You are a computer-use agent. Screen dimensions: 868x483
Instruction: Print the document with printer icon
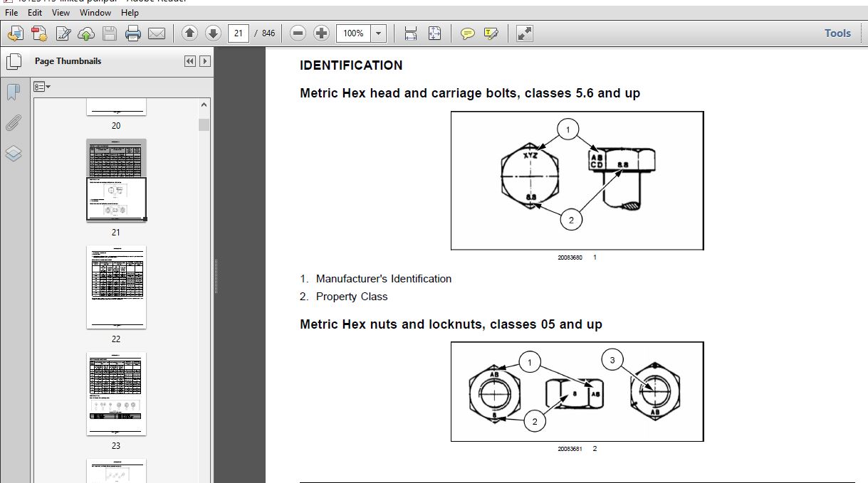(x=133, y=33)
